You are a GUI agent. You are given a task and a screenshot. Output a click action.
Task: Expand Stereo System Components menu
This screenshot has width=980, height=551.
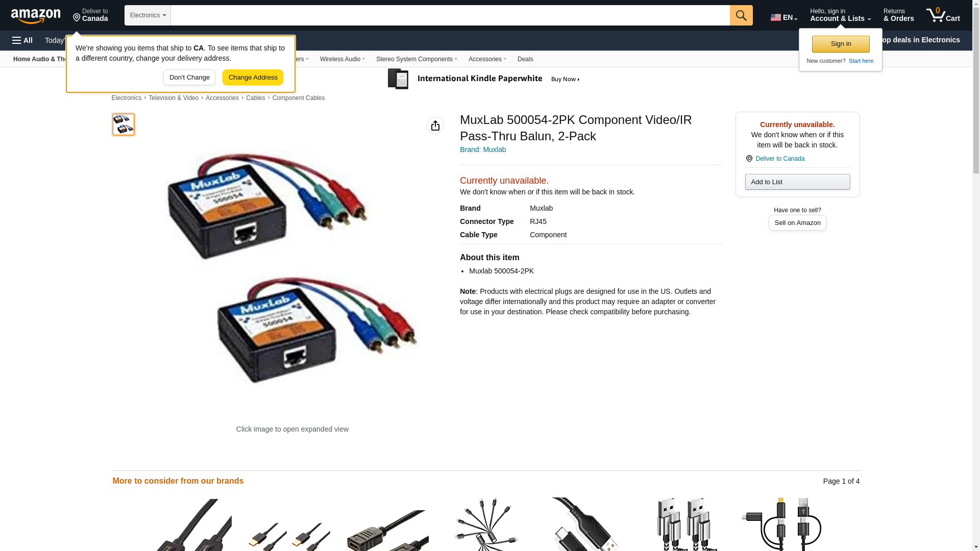coord(416,59)
